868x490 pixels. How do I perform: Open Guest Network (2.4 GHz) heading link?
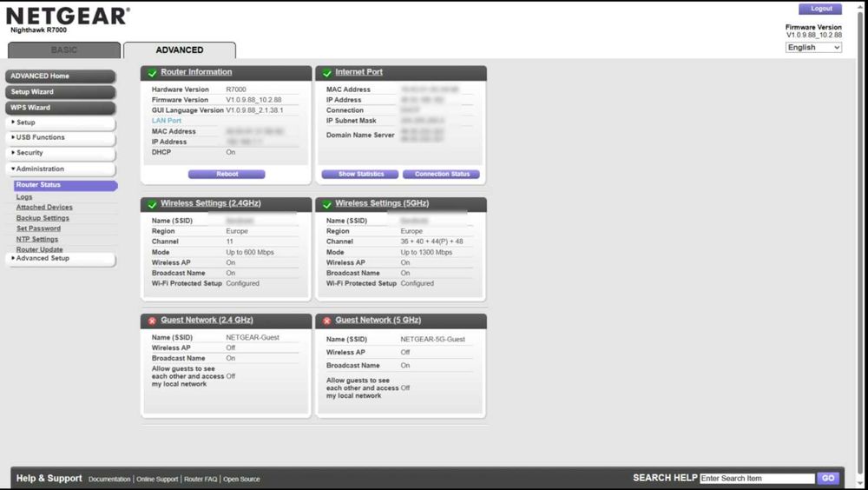tap(207, 321)
